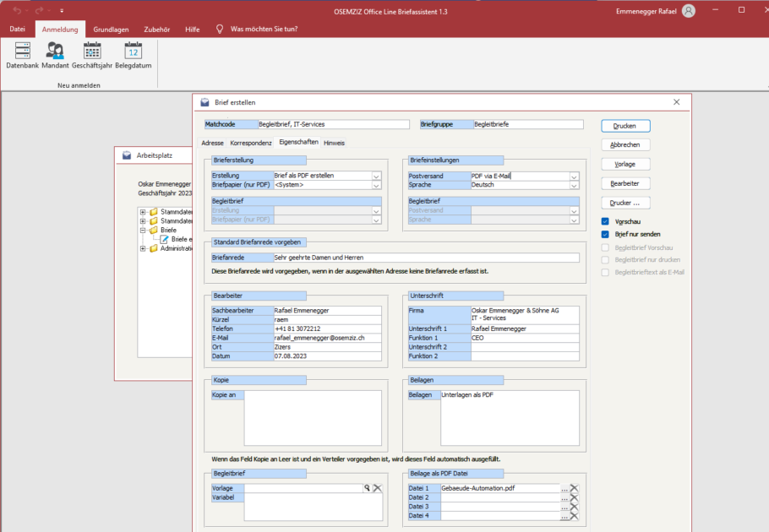The width and height of the screenshot is (769, 532).
Task: Switch to the Korrespondenz tab
Action: click(251, 144)
